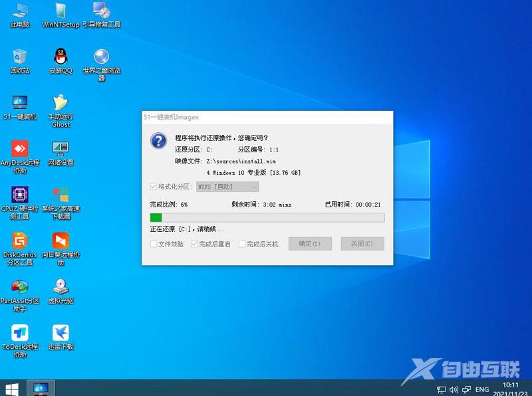The image size is (532, 396).
Task: Open the 回收站 recycle bin icon
Action: [20, 61]
